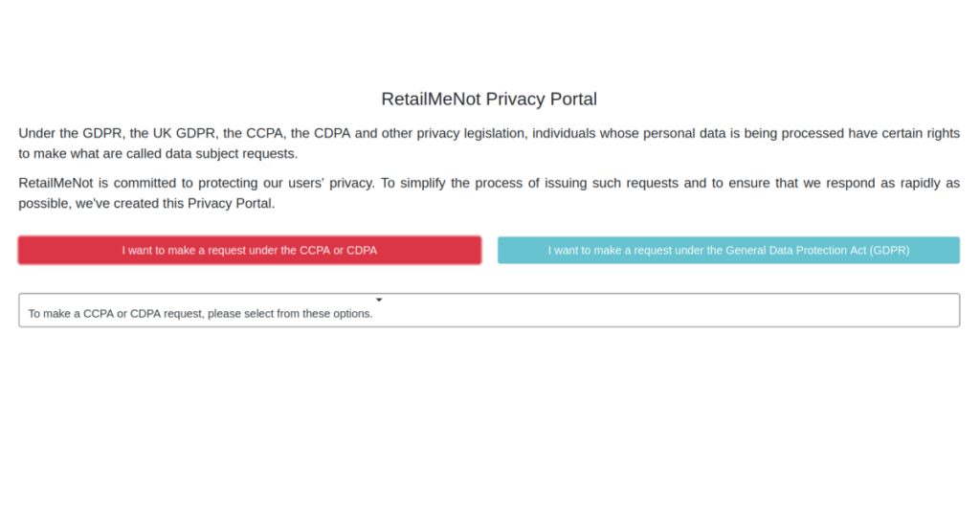Click "certain rights" in the first paragraph
This screenshot has height=513, width=980.
click(918, 133)
